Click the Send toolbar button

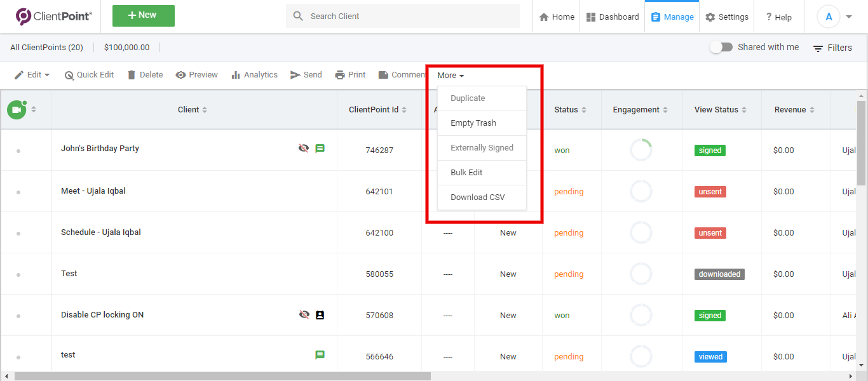click(306, 75)
